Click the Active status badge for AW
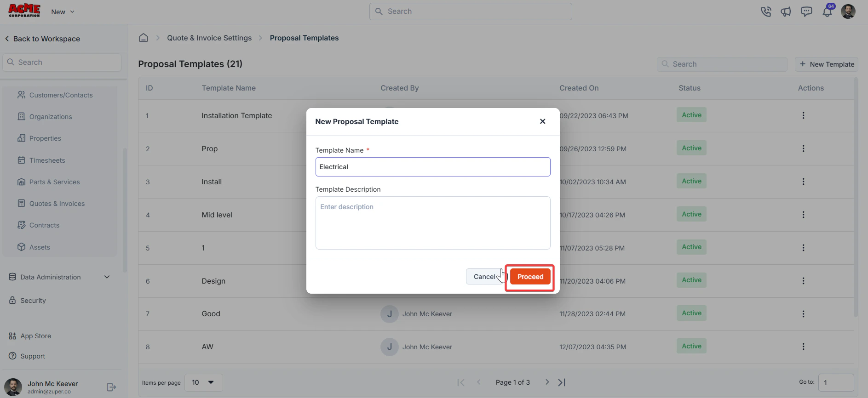868x398 pixels. pos(691,346)
